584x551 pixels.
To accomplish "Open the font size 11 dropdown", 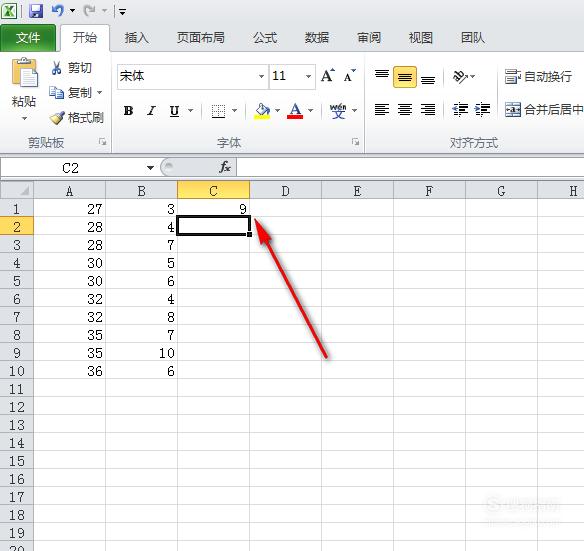I will coord(308,76).
